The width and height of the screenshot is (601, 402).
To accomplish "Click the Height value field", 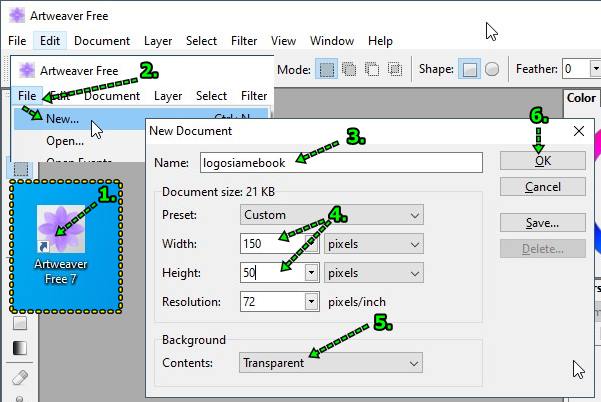I will tap(273, 273).
